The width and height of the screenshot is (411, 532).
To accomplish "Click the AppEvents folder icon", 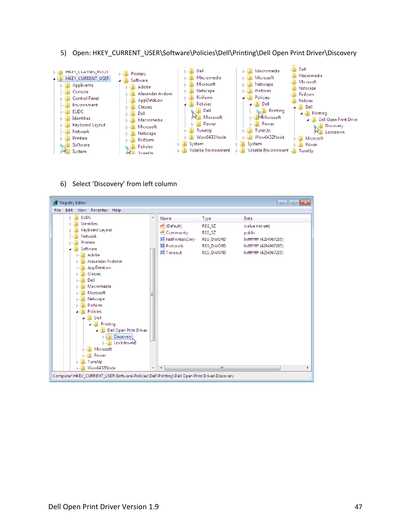I will [x=68, y=85].
